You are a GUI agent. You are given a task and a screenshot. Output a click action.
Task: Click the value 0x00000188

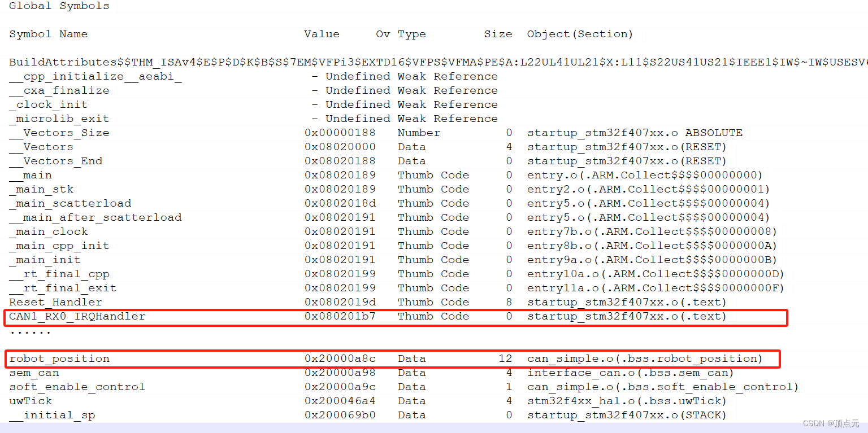[340, 133]
